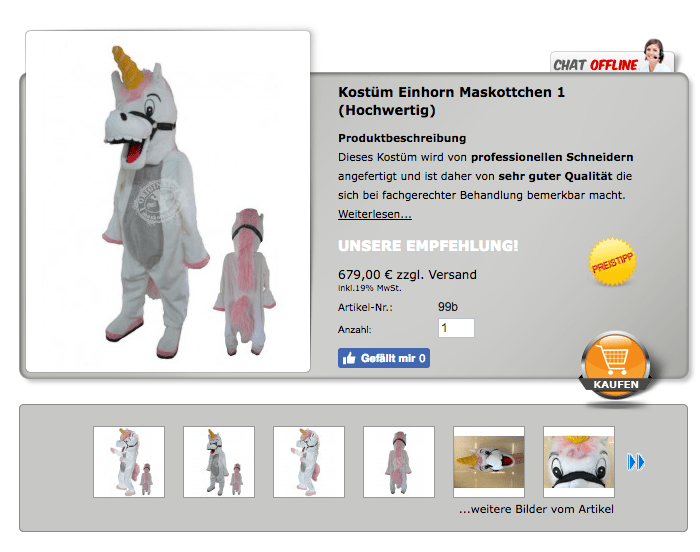Click the UNSERE EMPFEHLUNG! heading

pos(428,246)
